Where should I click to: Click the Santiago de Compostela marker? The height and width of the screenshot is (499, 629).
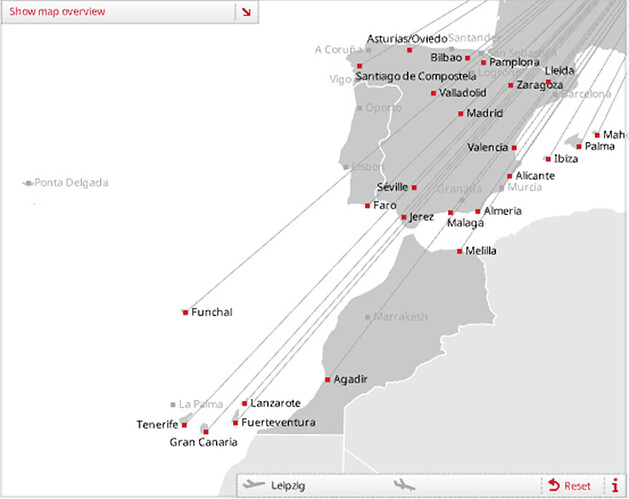359,66
